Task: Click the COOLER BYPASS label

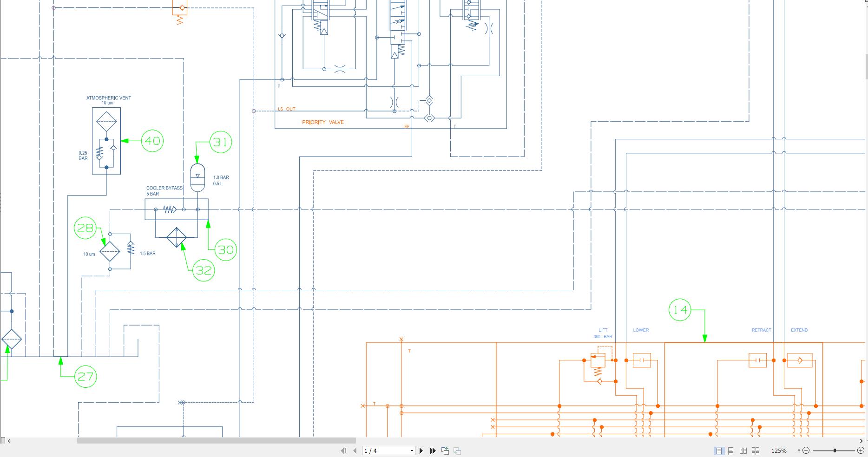Action: point(164,188)
